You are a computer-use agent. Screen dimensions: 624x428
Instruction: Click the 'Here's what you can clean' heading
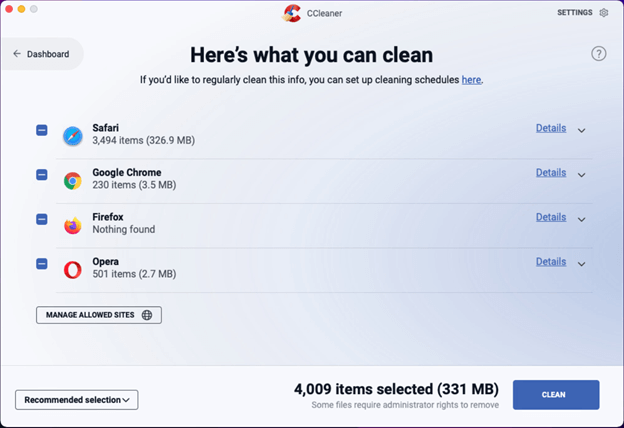[x=312, y=55]
